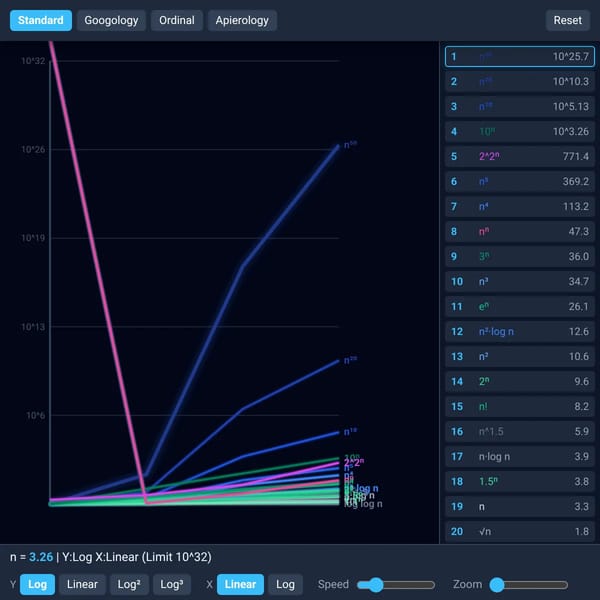Switch to the Standard tab
The width and height of the screenshot is (600, 600).
(41, 20)
